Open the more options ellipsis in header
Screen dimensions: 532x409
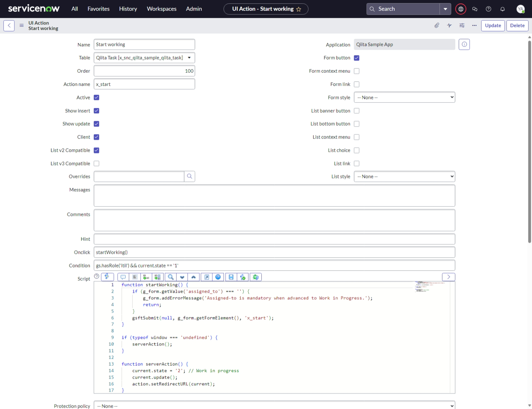click(x=474, y=26)
